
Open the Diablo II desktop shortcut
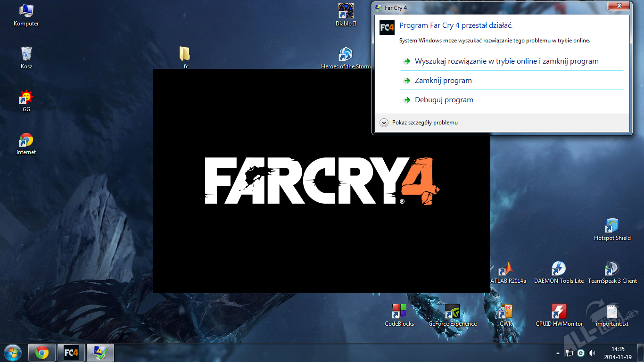[x=346, y=11]
